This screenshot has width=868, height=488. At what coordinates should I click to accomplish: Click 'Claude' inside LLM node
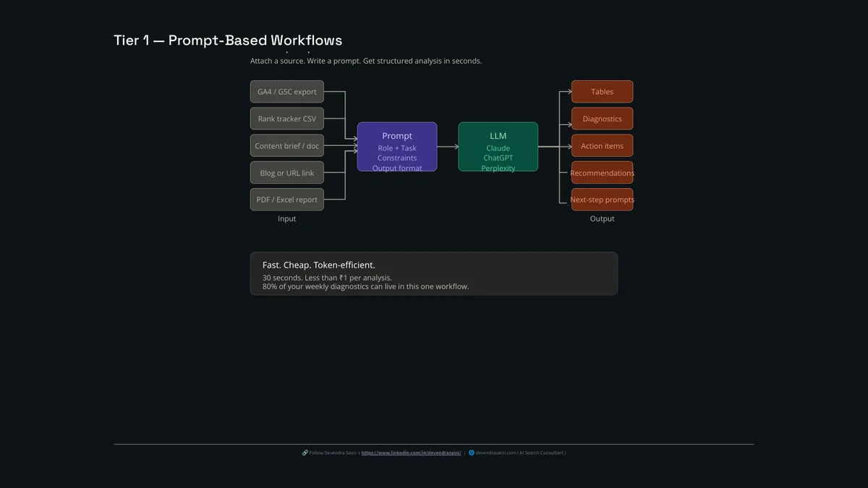coord(498,148)
